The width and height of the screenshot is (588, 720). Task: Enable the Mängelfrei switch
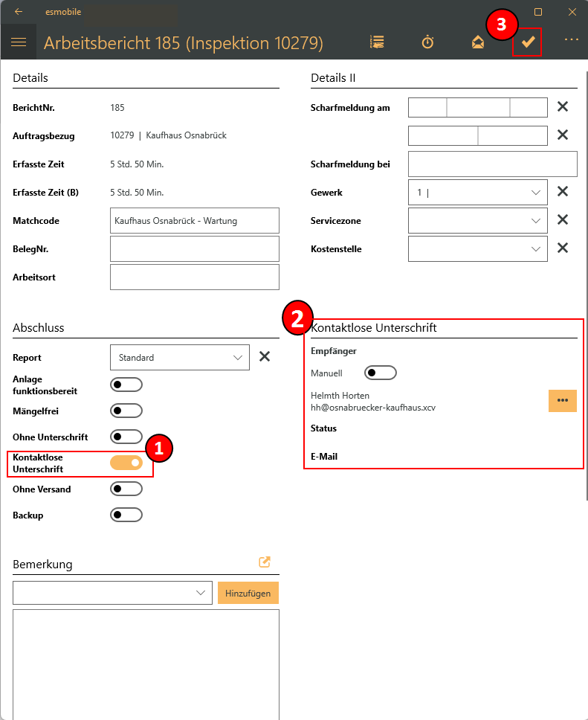(126, 411)
